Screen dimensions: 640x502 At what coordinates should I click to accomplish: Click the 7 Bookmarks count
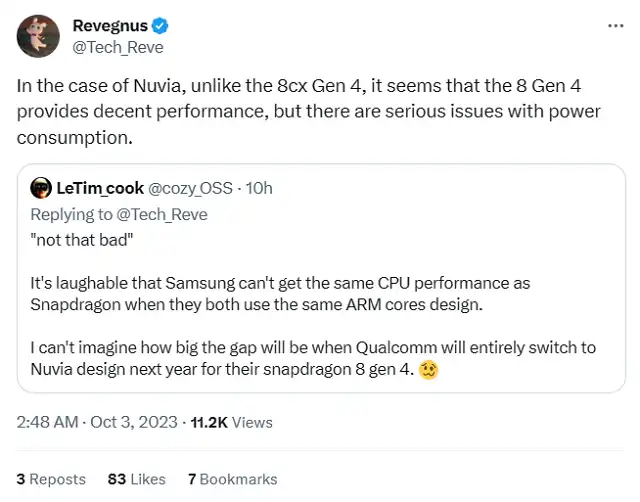[232, 479]
